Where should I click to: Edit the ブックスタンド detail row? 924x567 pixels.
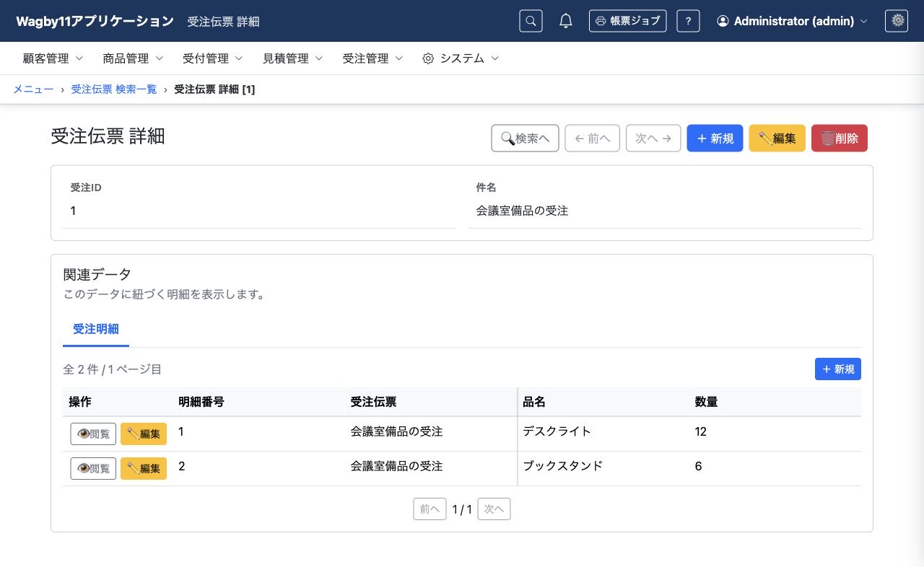144,468
